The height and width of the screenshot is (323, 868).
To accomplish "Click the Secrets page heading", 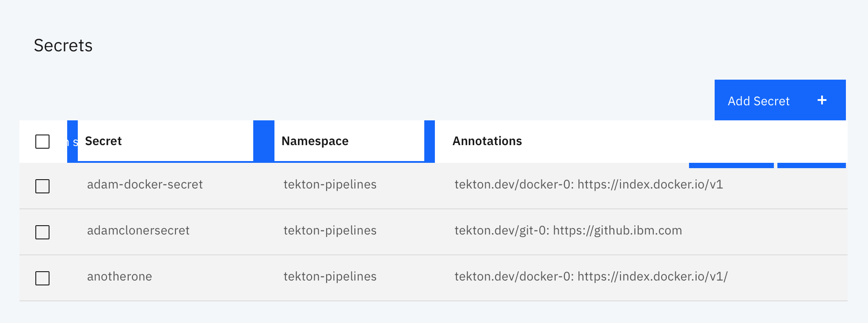I will [64, 45].
